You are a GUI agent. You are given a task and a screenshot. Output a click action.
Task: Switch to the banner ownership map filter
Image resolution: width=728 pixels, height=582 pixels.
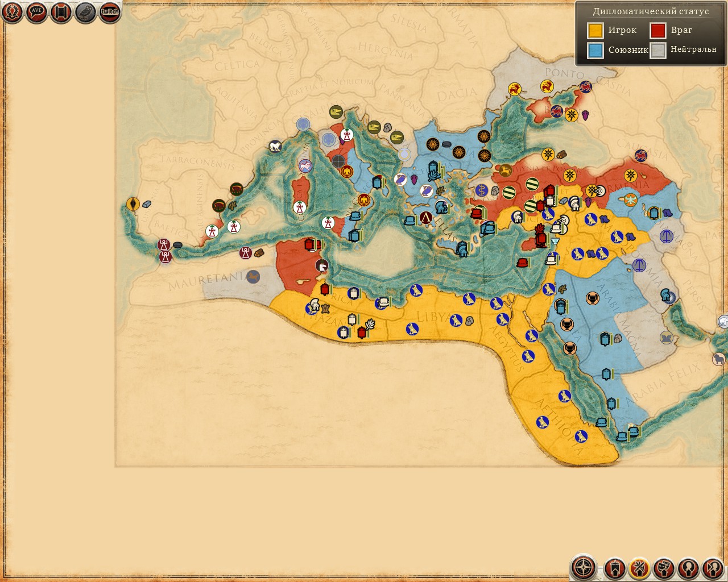tap(615, 568)
